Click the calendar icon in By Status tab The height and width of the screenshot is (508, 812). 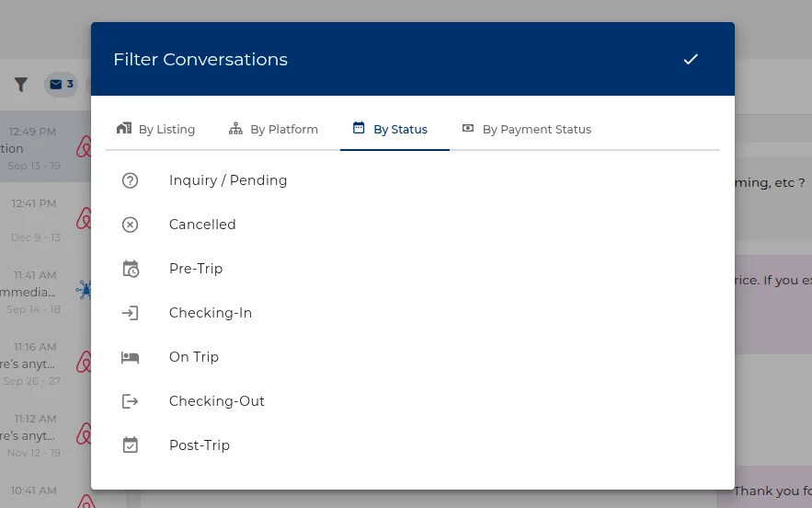coord(359,128)
